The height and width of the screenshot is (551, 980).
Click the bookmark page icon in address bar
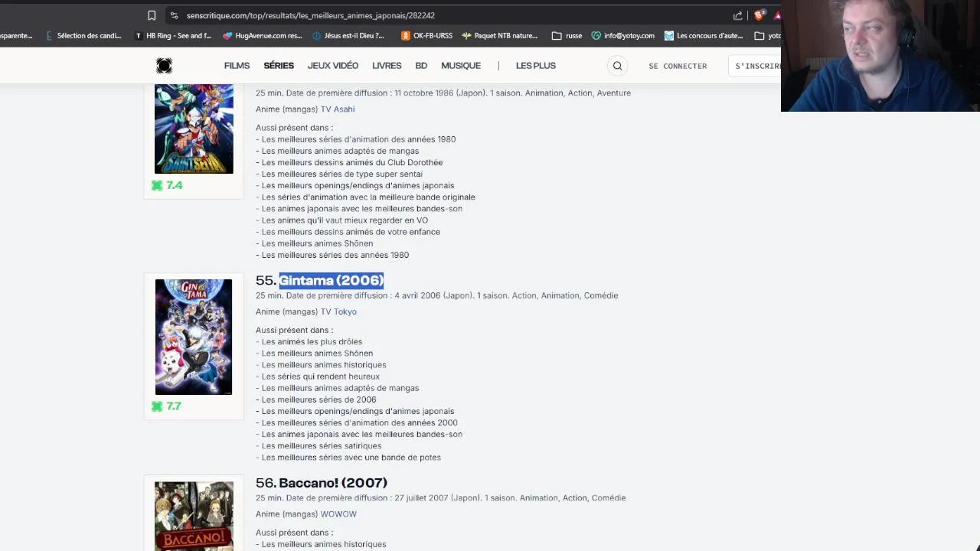152,15
